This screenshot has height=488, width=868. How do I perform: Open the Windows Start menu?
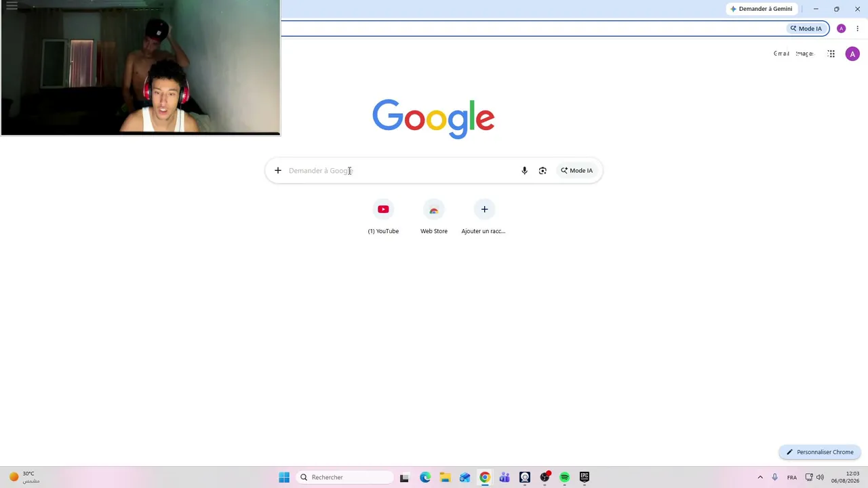[x=284, y=477]
